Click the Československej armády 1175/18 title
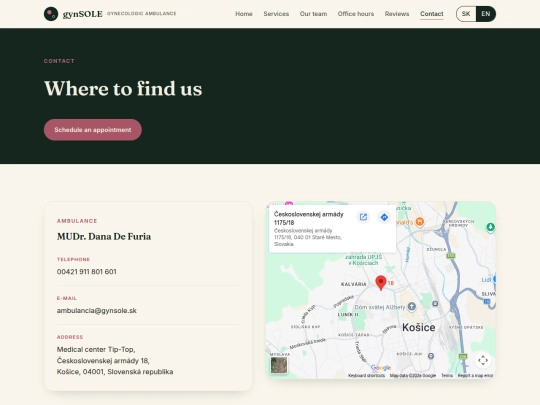Image resolution: width=540 pixels, height=405 pixels. [309, 218]
